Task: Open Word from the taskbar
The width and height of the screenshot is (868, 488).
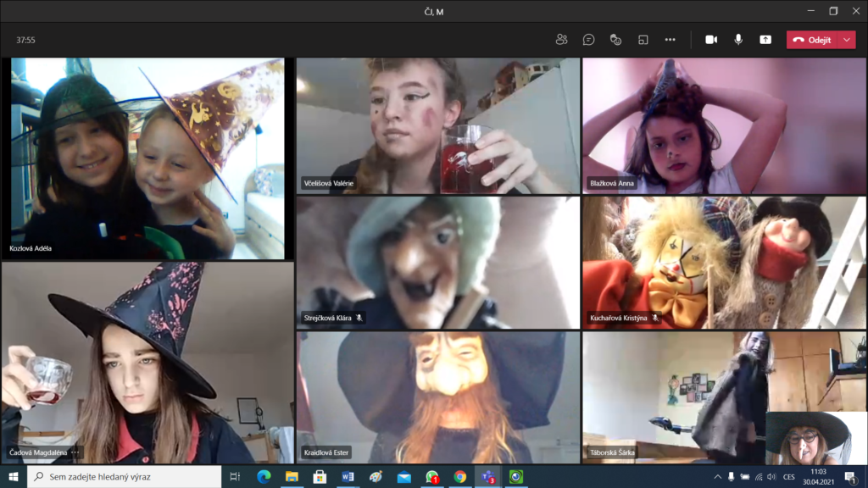Action: (x=348, y=476)
